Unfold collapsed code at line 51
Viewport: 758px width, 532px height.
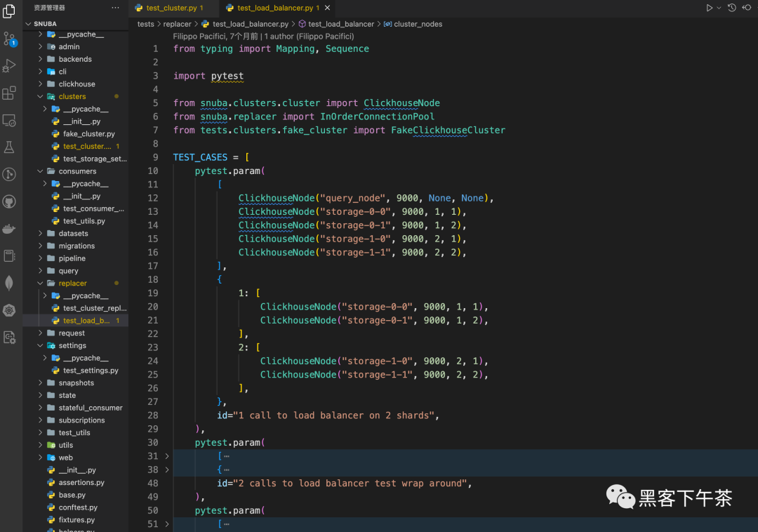click(x=167, y=524)
